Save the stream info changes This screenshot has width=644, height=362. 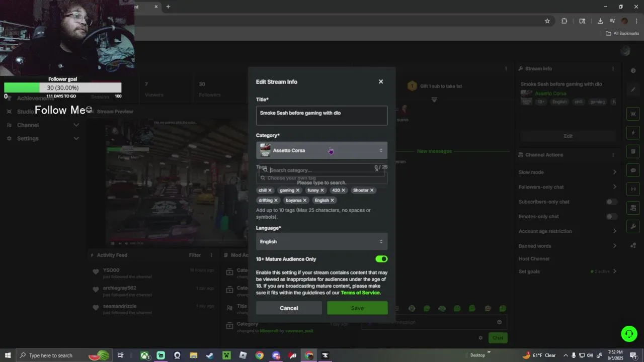coord(357,308)
